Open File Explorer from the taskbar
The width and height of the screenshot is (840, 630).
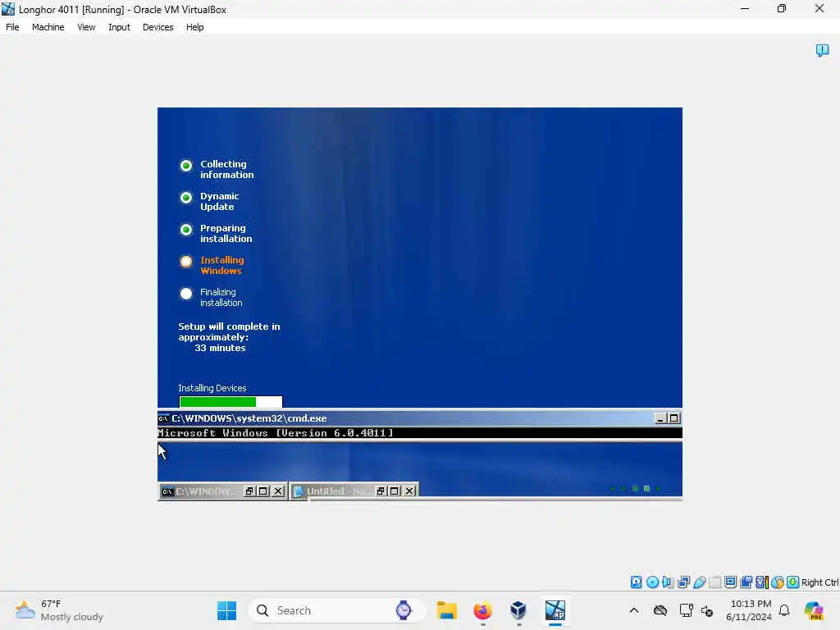coord(447,610)
